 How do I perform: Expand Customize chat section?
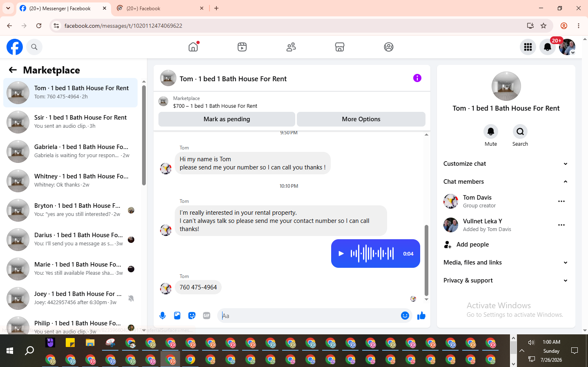(506, 164)
